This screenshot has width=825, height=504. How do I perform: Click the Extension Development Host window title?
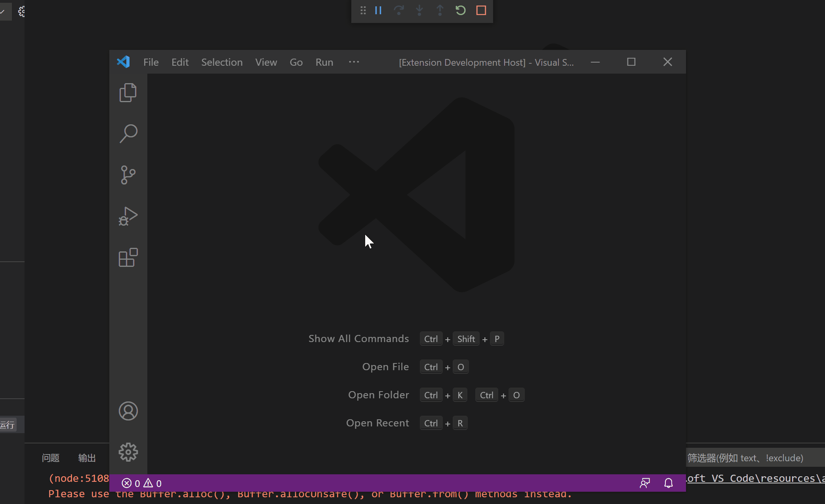[486, 62]
